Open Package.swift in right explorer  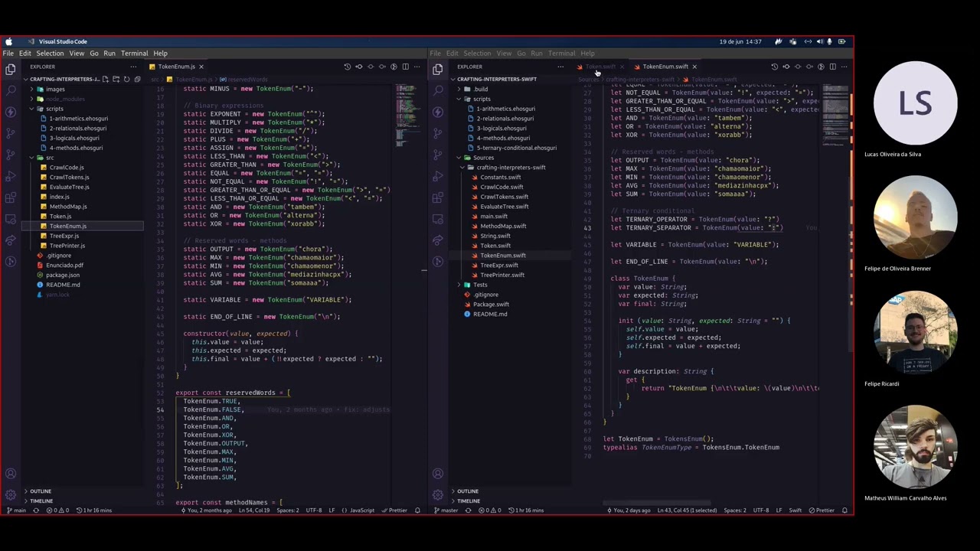491,305
